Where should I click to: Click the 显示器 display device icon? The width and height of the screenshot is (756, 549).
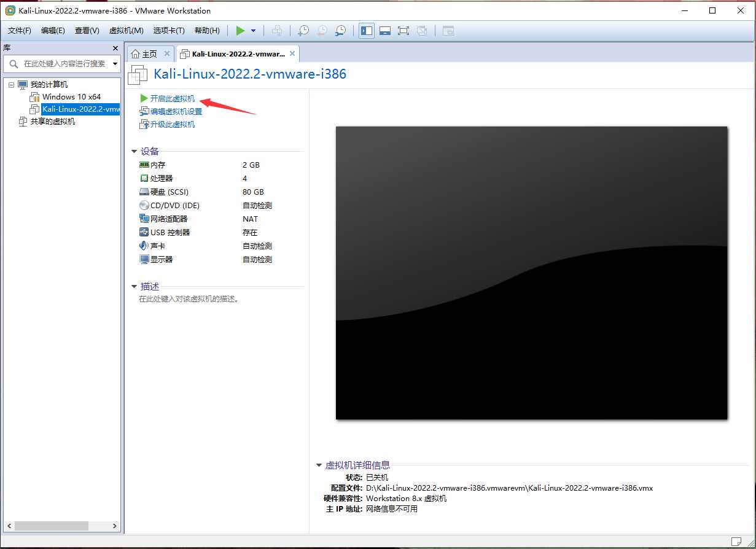(144, 260)
